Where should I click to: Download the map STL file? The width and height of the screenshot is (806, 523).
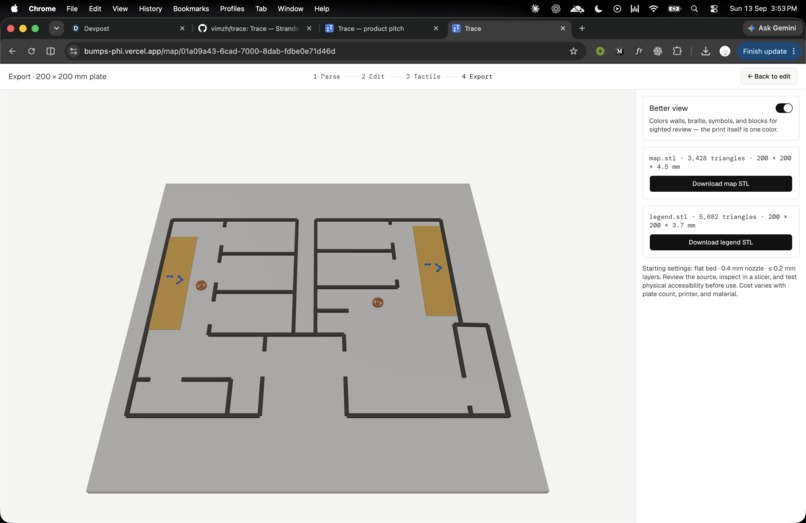click(x=720, y=184)
